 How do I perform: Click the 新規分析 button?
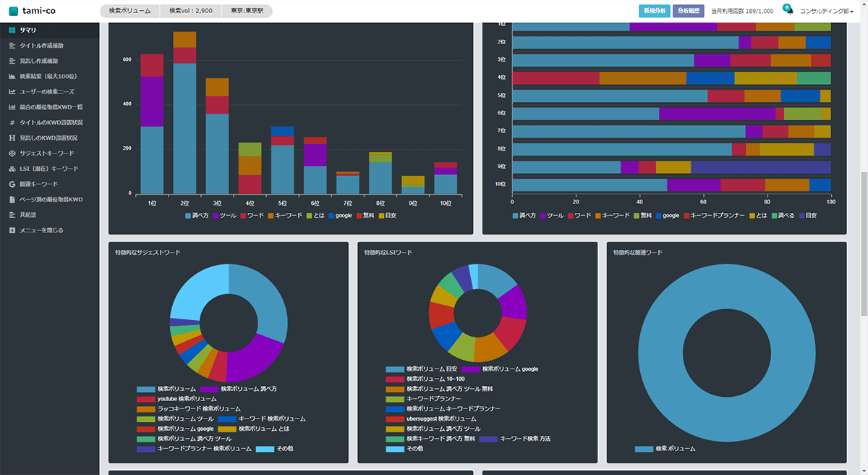654,11
